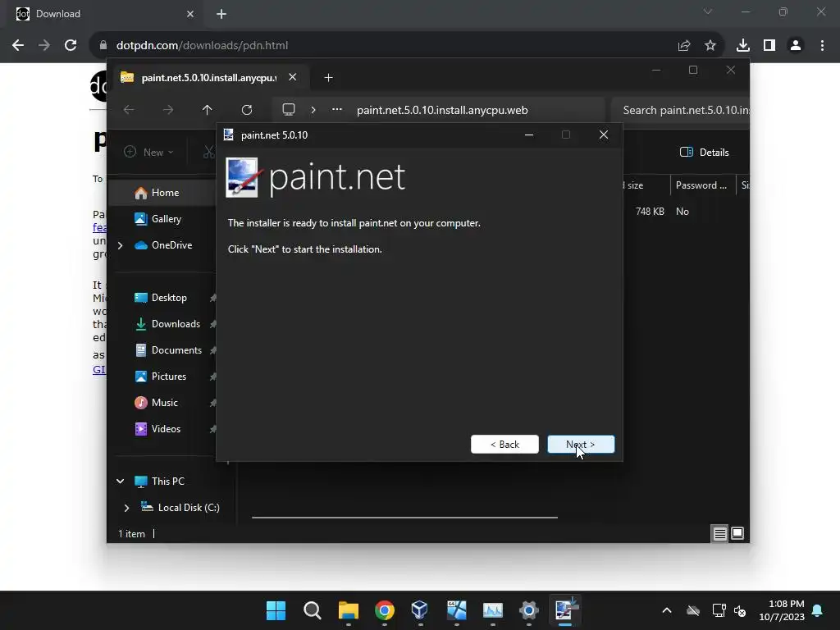Image resolution: width=840 pixels, height=630 pixels.
Task: Expand Local Disk (C:) node
Action: 126,507
